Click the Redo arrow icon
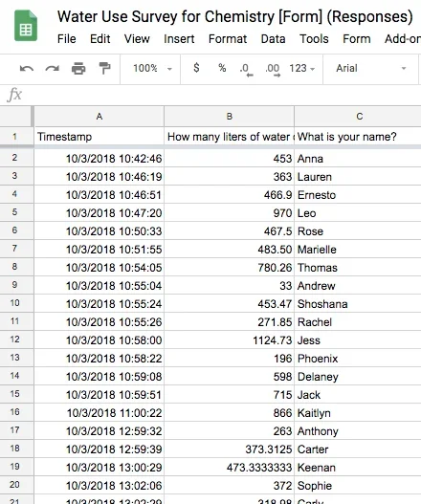This screenshot has height=504, width=421. point(53,69)
